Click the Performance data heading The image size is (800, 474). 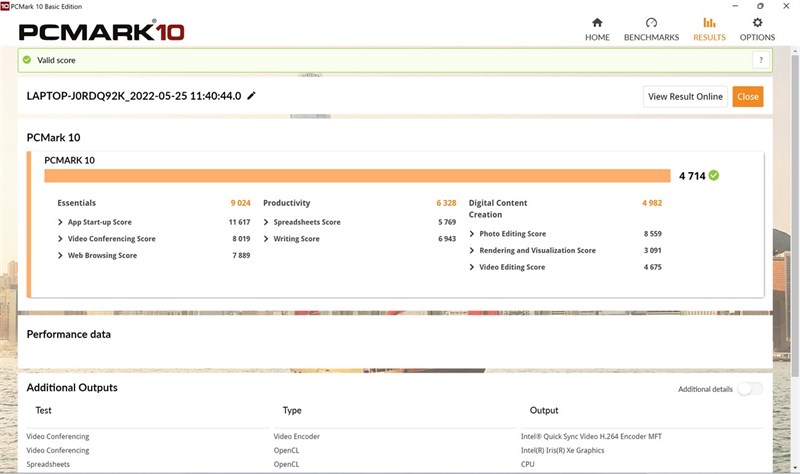[x=68, y=334]
